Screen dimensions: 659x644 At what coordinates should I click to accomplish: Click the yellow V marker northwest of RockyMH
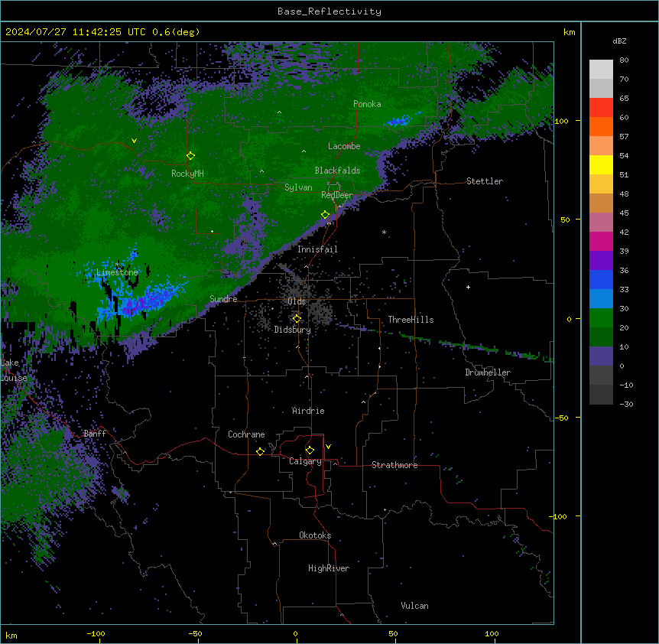pyautogui.click(x=134, y=141)
